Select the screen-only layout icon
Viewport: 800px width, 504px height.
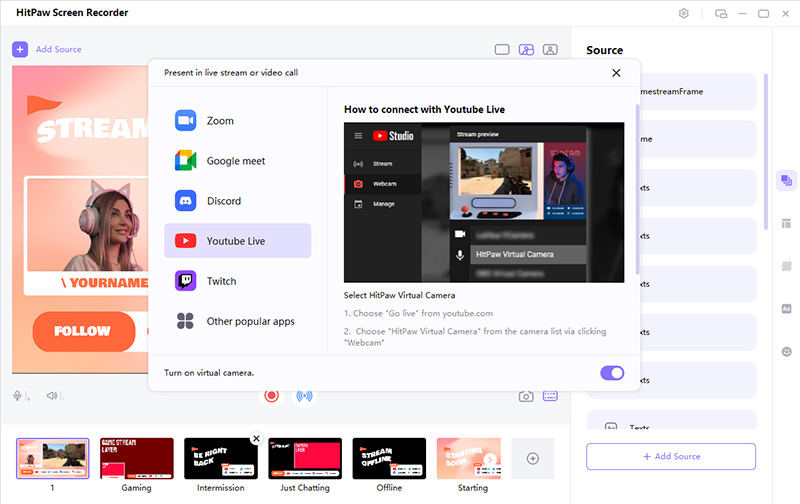point(502,49)
